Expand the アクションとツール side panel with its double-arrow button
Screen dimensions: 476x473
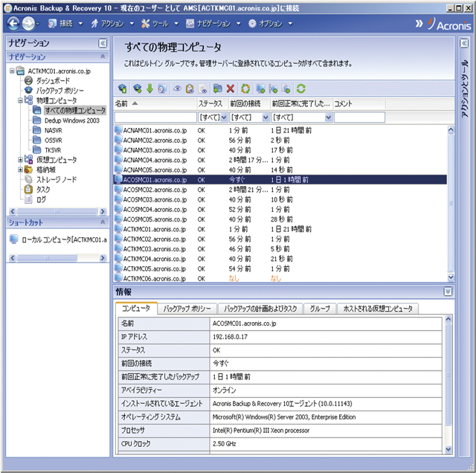point(464,43)
